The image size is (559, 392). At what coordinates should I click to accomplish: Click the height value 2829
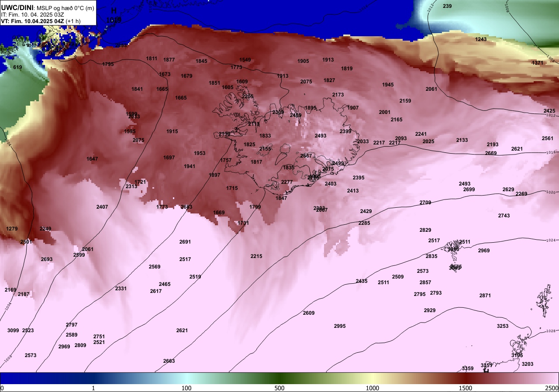425,230
